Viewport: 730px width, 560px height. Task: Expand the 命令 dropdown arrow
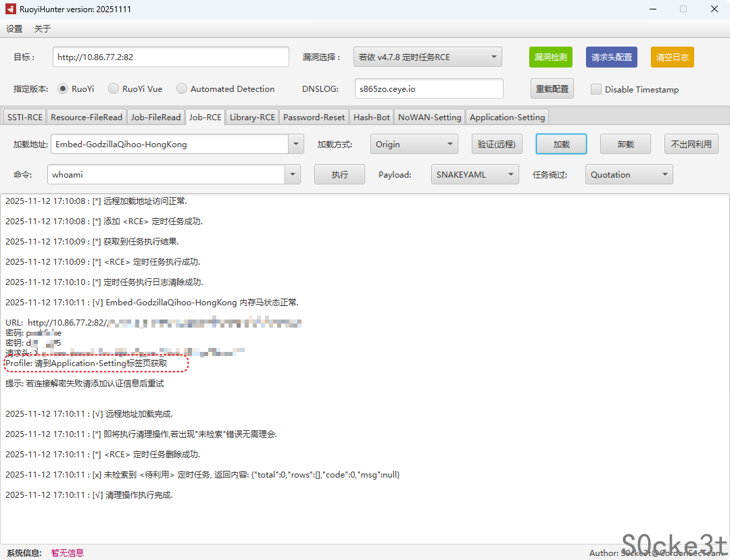293,174
